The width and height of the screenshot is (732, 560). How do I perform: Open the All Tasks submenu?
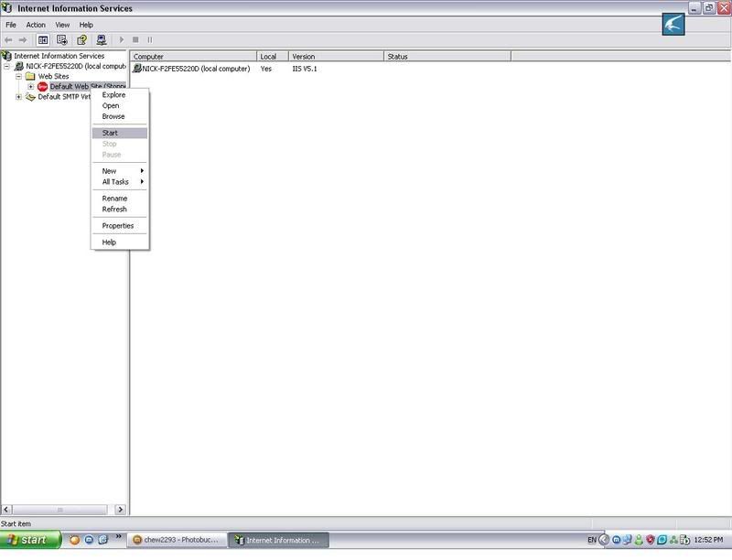(x=116, y=182)
